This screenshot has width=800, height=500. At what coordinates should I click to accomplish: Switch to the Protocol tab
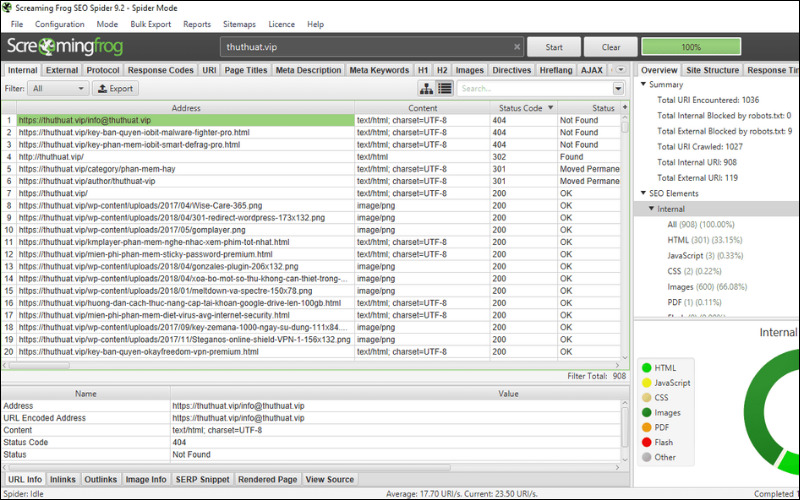tap(103, 70)
